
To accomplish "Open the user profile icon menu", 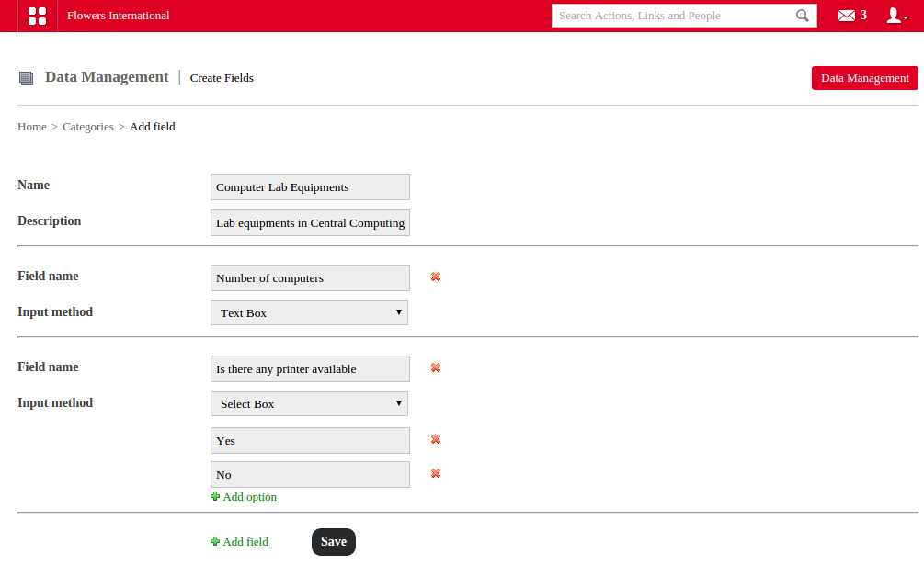I will (897, 16).
